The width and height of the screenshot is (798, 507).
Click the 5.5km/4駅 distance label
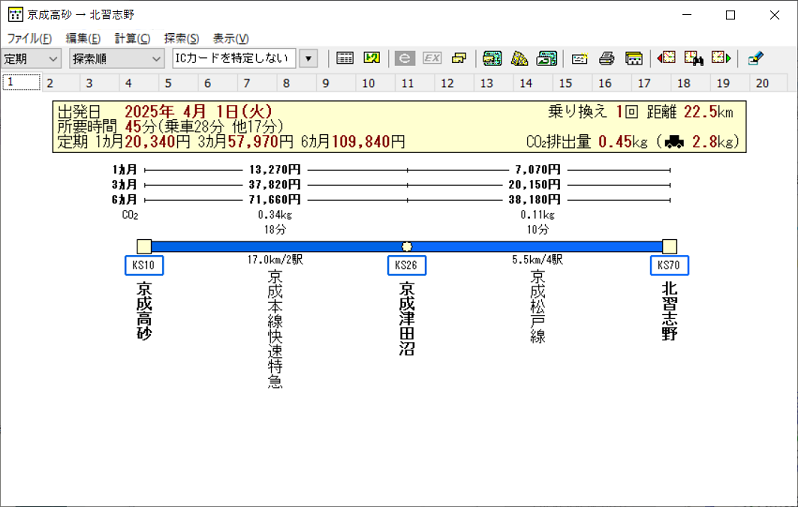pyautogui.click(x=537, y=260)
